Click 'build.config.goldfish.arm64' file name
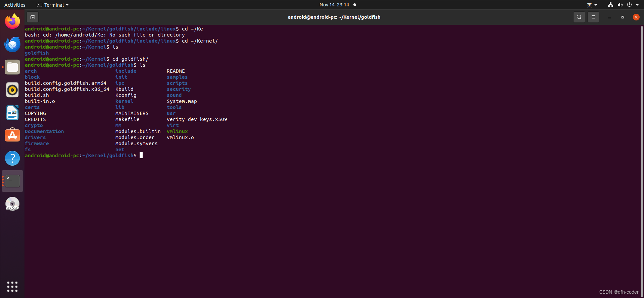This screenshot has width=644, height=298. click(65, 83)
